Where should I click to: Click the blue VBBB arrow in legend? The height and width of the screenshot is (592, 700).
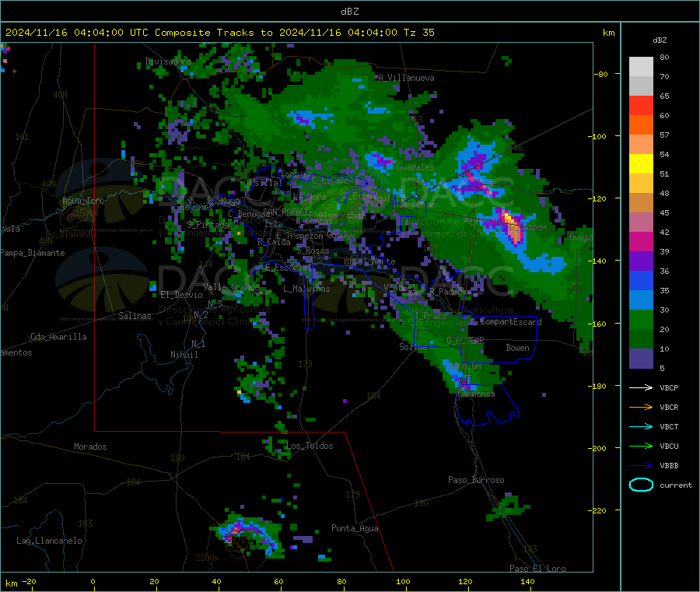point(641,466)
